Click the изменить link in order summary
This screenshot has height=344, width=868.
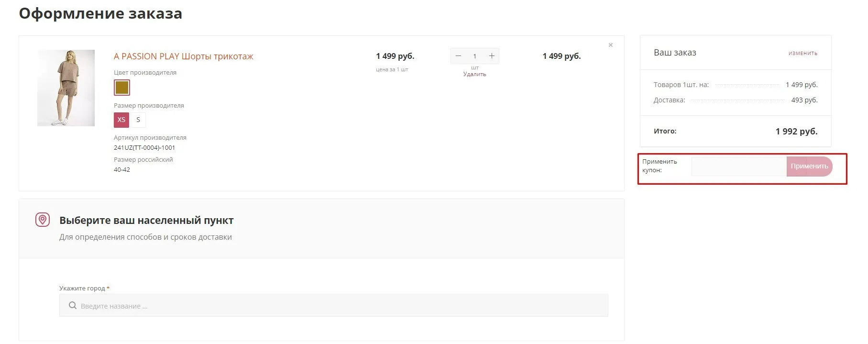click(803, 53)
